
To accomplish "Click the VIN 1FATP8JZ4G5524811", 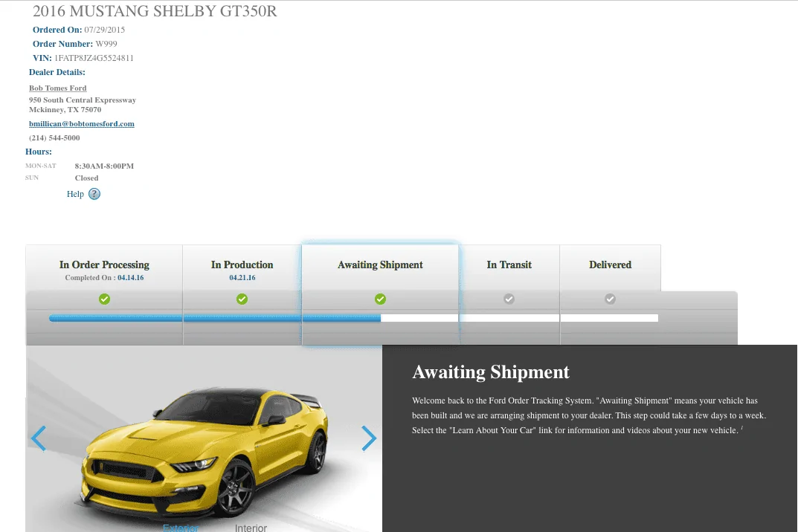I will (x=94, y=58).
